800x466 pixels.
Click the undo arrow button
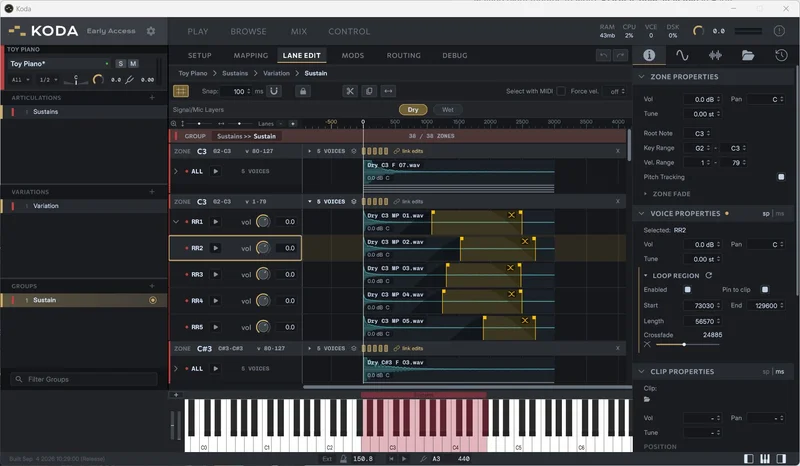tap(604, 55)
